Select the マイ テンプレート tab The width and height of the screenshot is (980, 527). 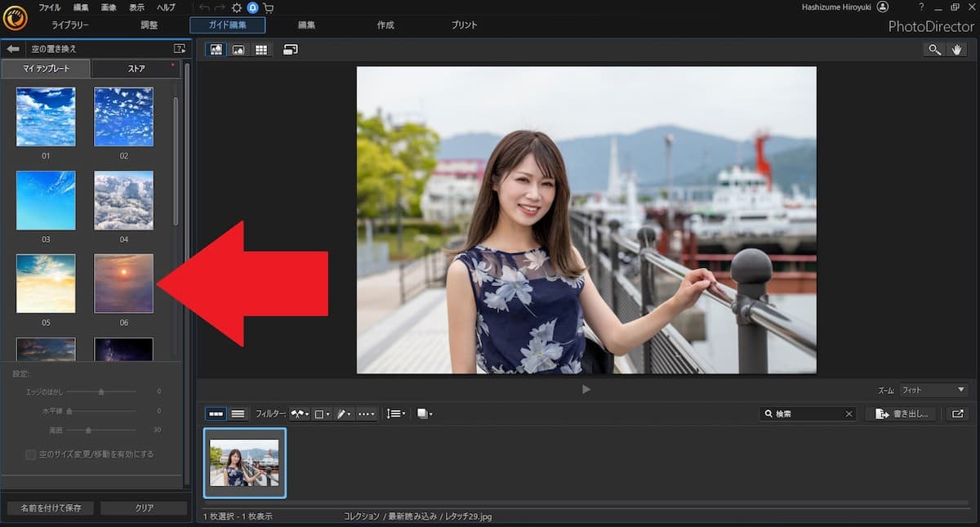click(46, 69)
